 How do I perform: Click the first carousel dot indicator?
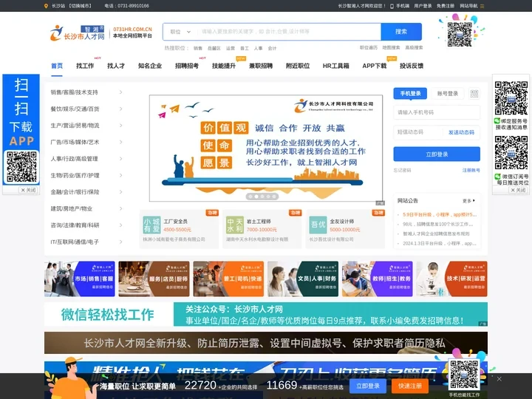[250, 197]
